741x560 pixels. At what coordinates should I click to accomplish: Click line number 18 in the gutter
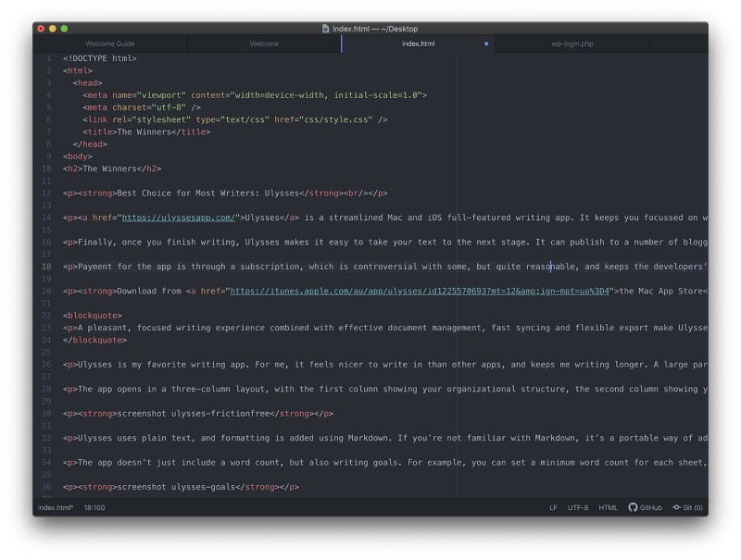click(46, 267)
